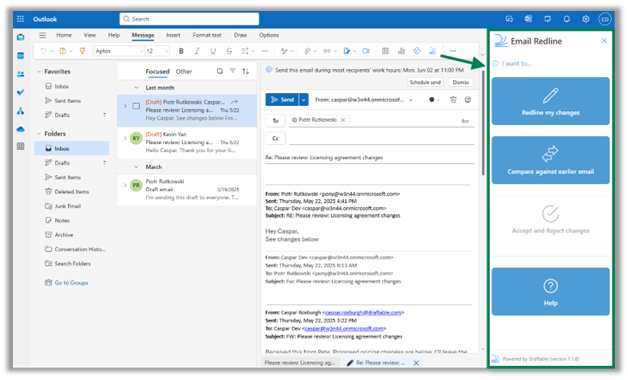The image size is (628, 380).
Task: Open the notifications bell icon
Action: pos(566,19)
